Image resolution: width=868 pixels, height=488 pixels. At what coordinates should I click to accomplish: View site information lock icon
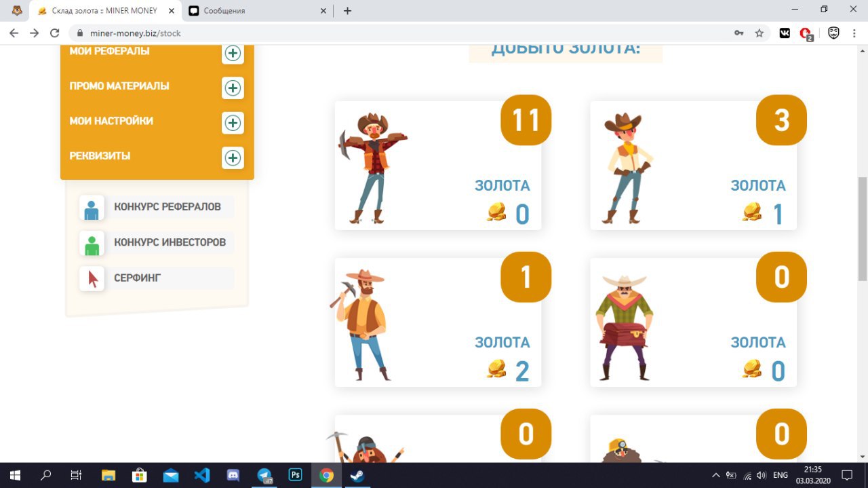click(x=80, y=33)
